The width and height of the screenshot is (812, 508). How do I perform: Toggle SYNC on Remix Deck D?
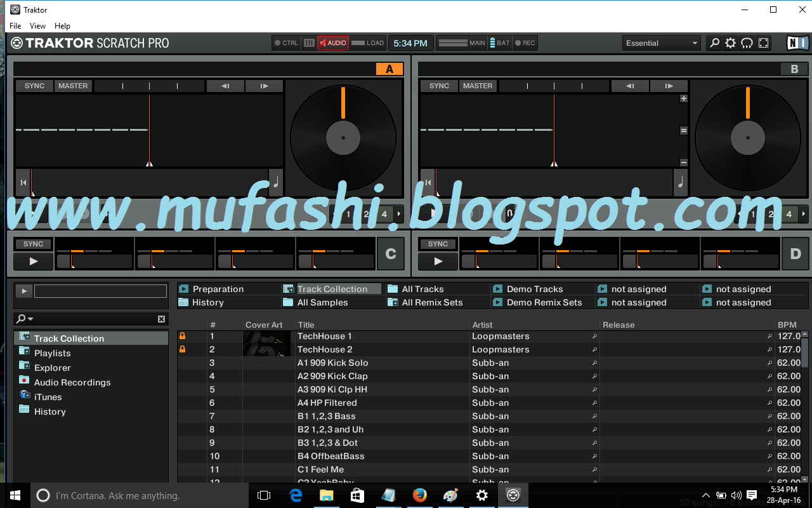click(x=438, y=244)
